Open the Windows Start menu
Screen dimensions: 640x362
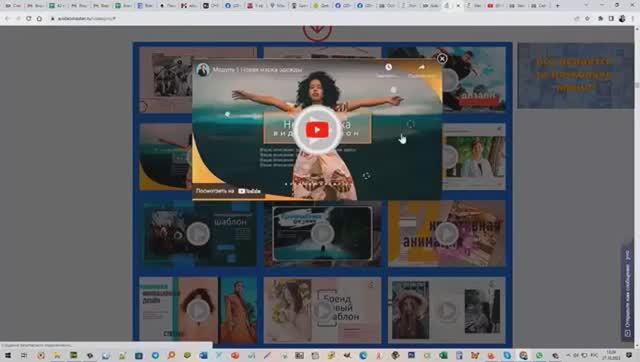click(7, 355)
